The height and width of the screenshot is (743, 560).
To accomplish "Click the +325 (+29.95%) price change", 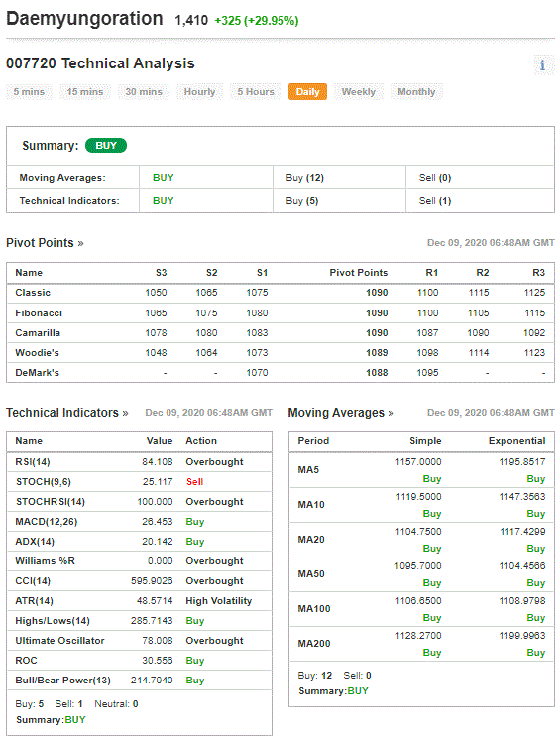I will (257, 21).
